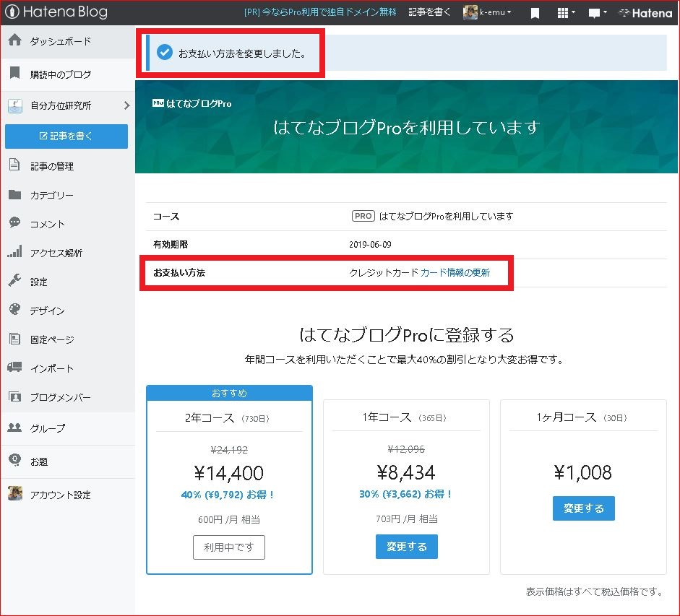Click the ¥1,008 price text
The image size is (680, 616).
point(583,472)
